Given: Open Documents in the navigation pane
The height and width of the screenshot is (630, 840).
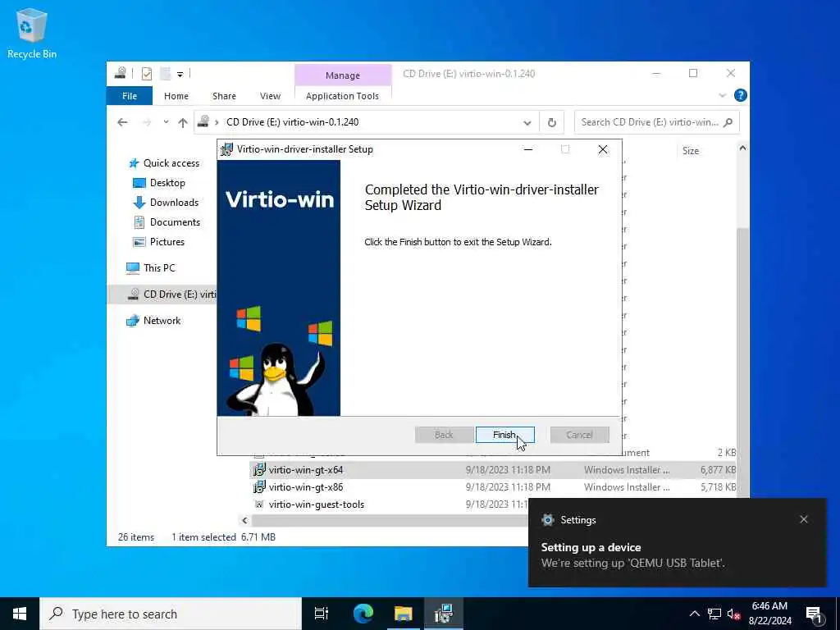Looking at the screenshot, I should (167, 222).
